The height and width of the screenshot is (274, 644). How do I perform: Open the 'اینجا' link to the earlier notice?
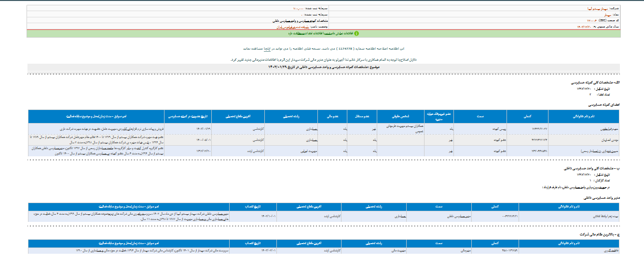point(266,49)
